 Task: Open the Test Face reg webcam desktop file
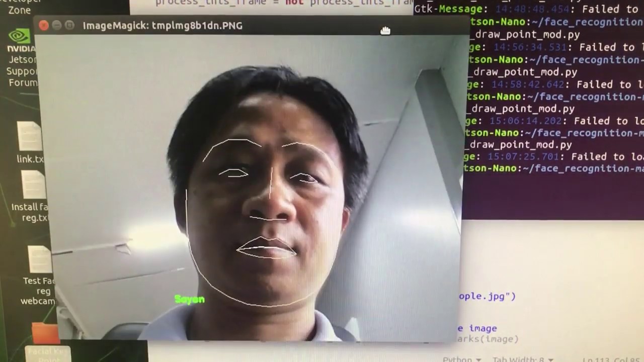(38, 276)
